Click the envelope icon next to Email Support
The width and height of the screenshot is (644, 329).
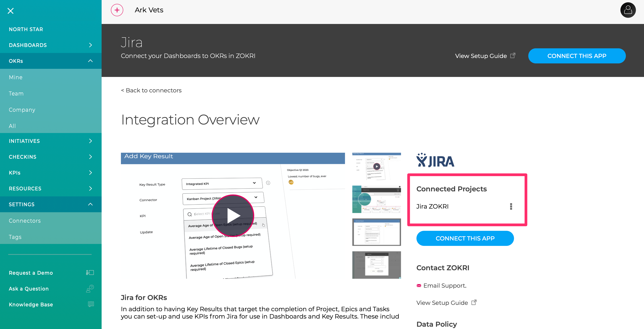point(419,285)
